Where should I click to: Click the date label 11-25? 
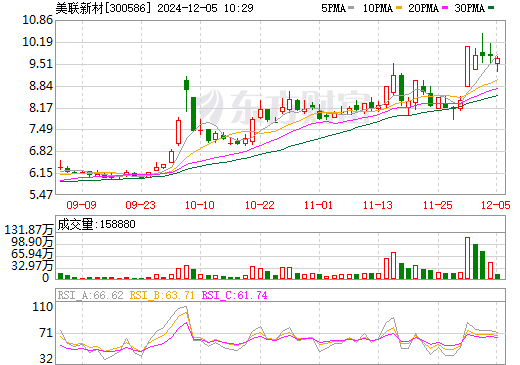[437, 205]
